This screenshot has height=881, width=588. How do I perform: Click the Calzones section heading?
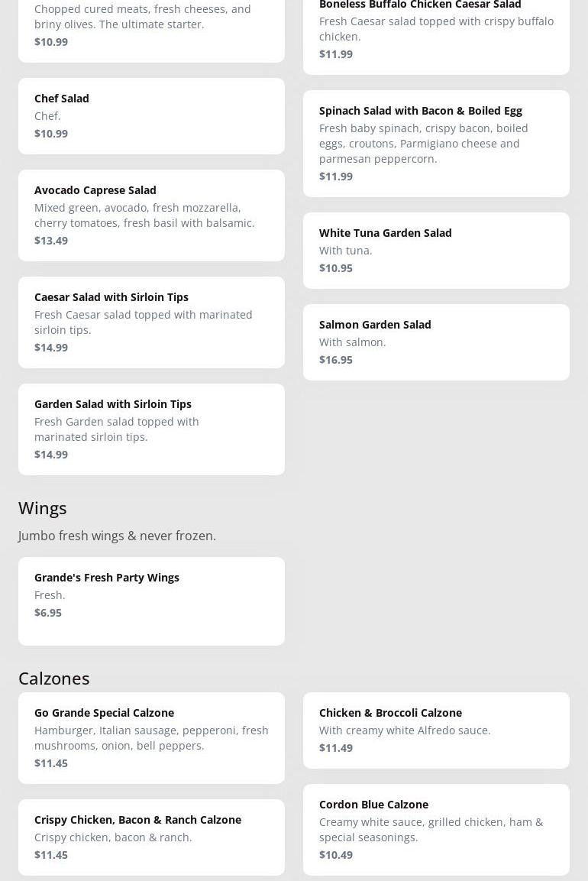pyautogui.click(x=54, y=679)
